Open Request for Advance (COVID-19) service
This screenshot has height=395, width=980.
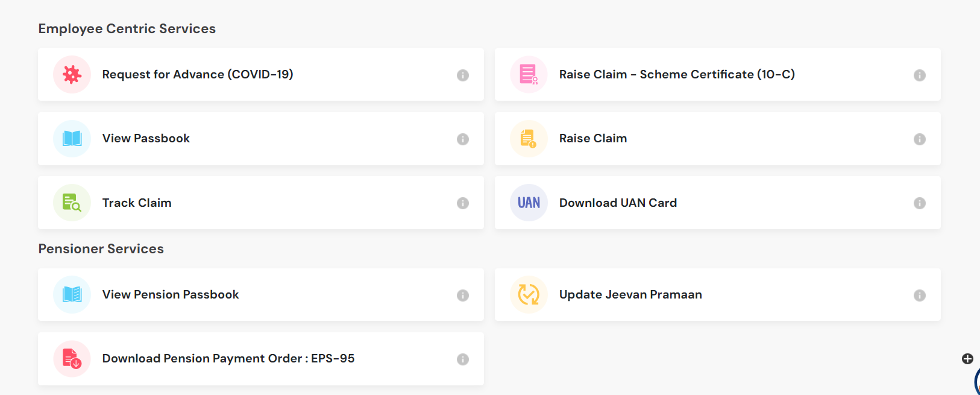tap(198, 74)
